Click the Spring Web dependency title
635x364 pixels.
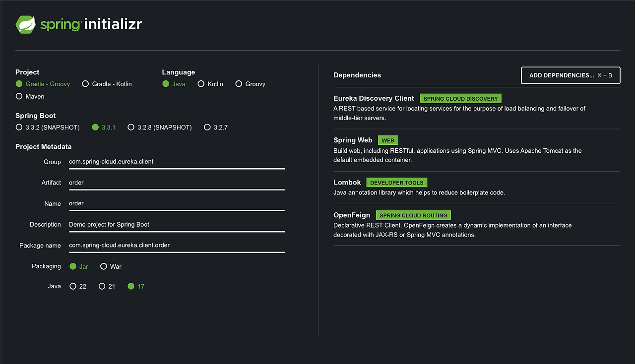coord(353,140)
